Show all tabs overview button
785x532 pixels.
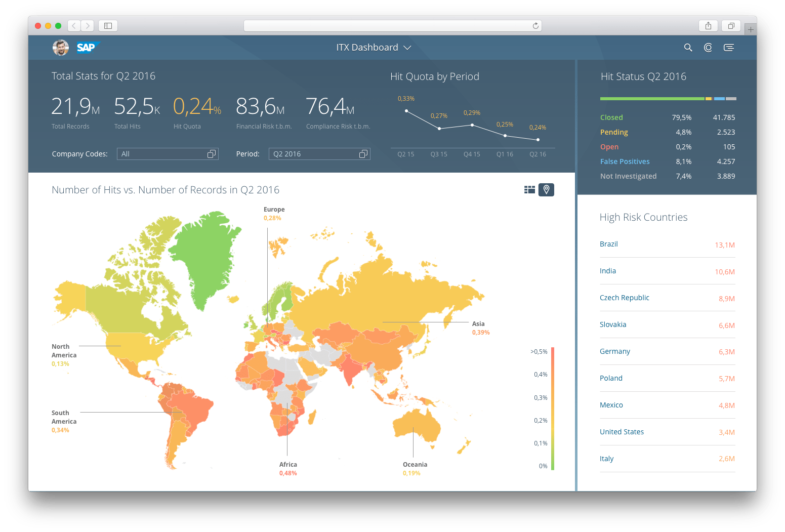pyautogui.click(x=731, y=25)
